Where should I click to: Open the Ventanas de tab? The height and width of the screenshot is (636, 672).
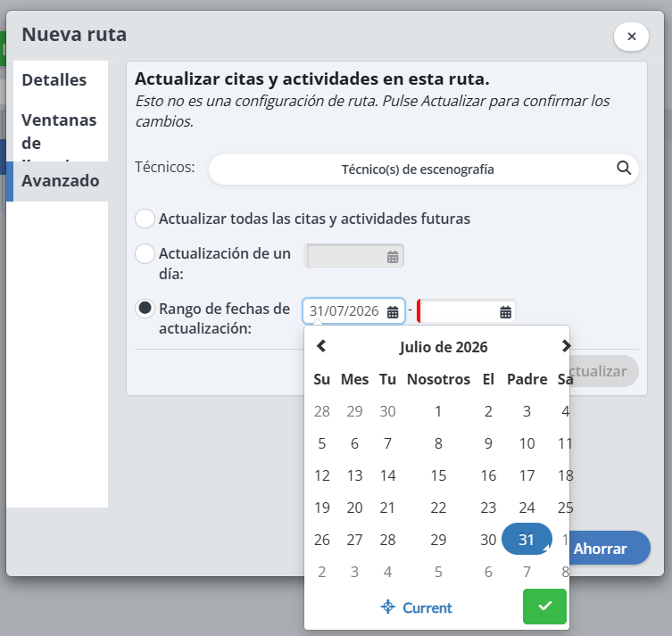(x=61, y=131)
